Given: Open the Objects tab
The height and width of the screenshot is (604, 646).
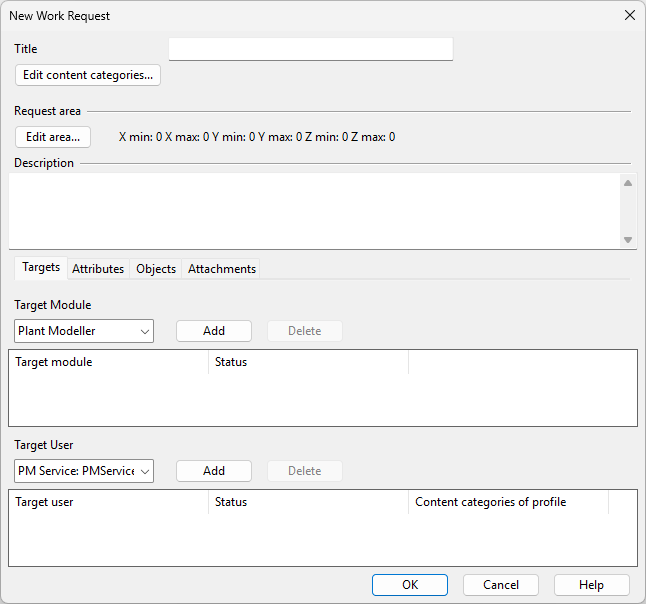Looking at the screenshot, I should (156, 269).
